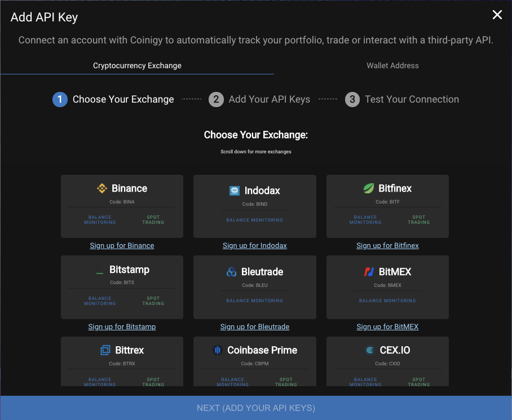Image resolution: width=512 pixels, height=420 pixels.
Task: Click the Indodax logo icon
Action: coord(235,191)
